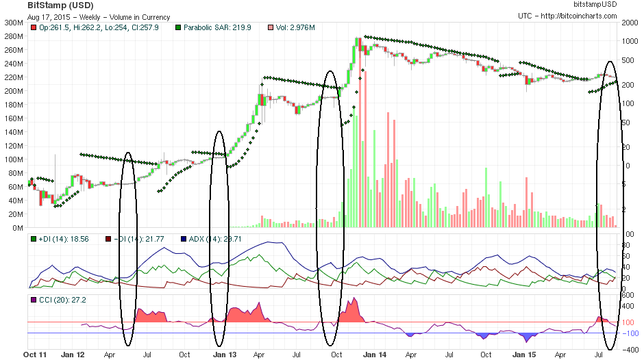Click the 'CCI (20): 27.2' legend text
The width and height of the screenshot is (644, 360).
tap(62, 300)
